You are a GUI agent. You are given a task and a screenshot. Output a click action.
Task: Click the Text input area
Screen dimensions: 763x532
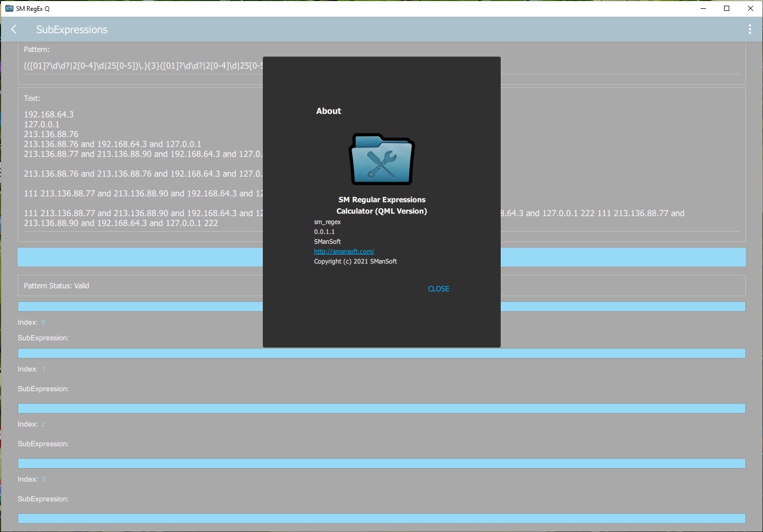coord(381,169)
